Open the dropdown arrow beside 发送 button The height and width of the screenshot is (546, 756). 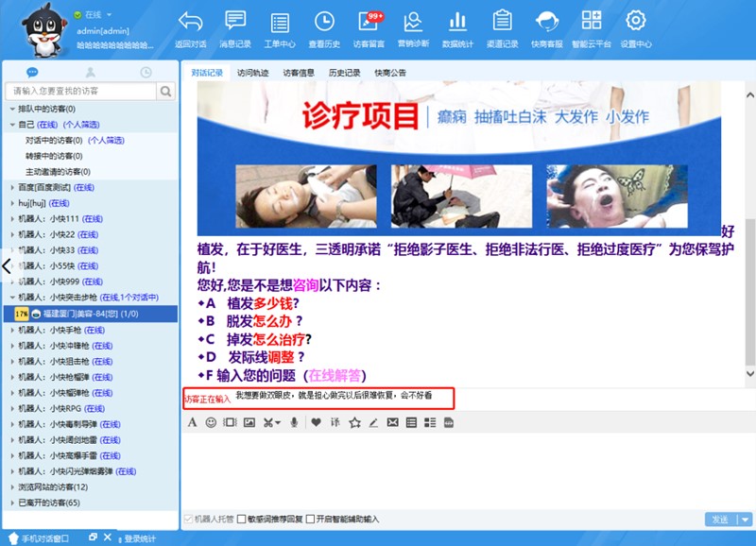click(x=745, y=520)
